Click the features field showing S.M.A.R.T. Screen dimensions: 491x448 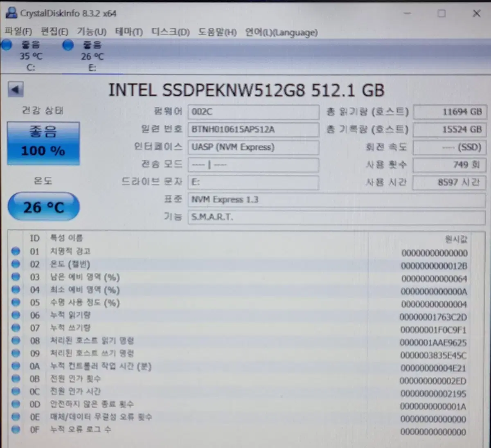click(x=337, y=217)
